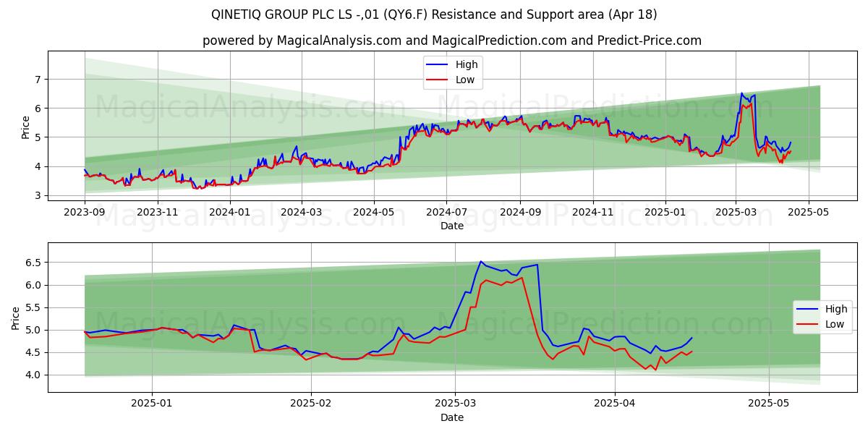Click the '2024-09' tick label on top chart
This screenshot has width=868, height=434.
point(520,212)
